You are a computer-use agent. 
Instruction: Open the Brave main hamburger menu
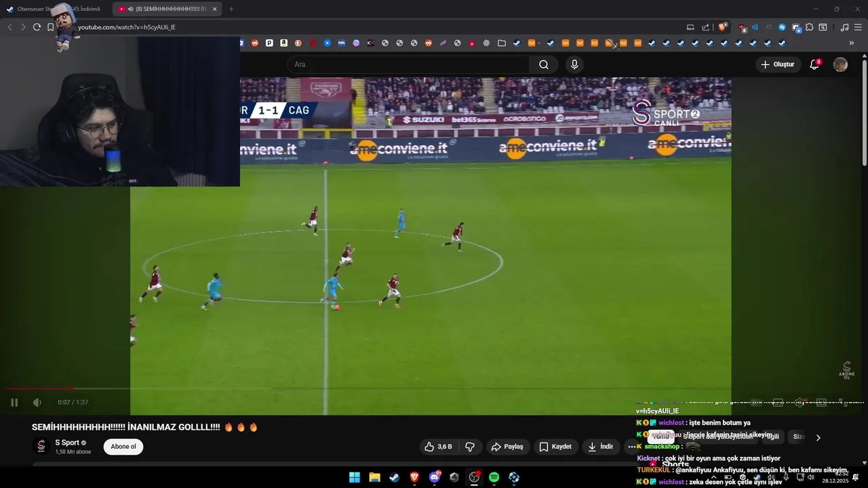tap(858, 27)
